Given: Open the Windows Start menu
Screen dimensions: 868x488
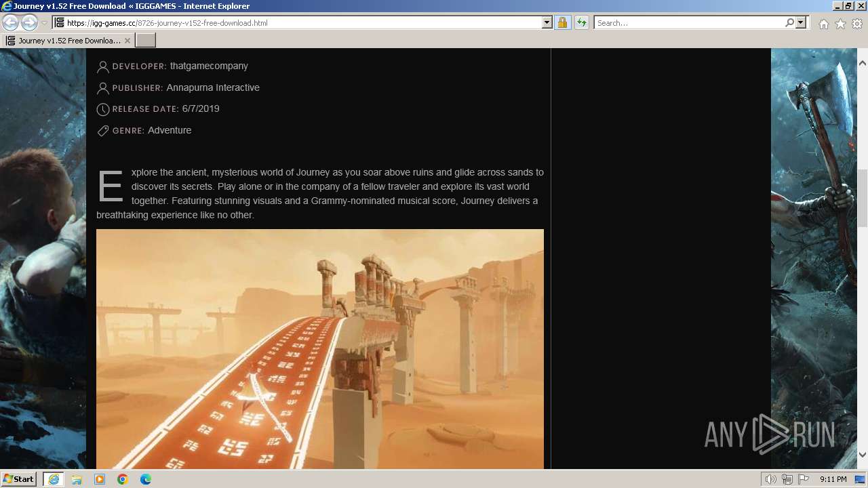Looking at the screenshot, I should pos(18,479).
